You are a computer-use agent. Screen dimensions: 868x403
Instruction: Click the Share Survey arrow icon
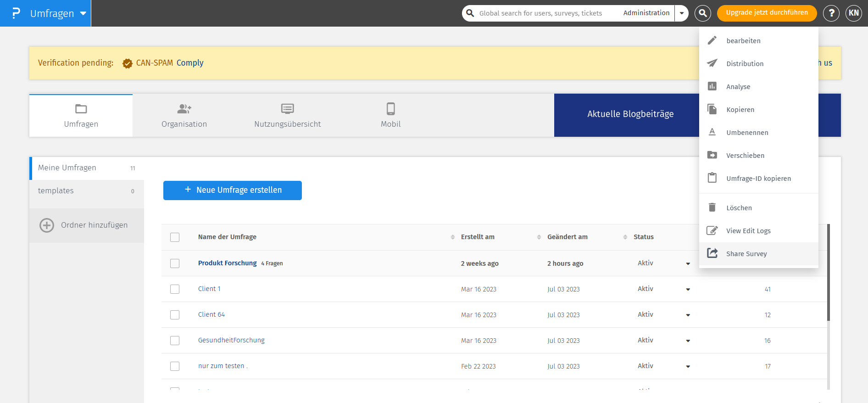(x=712, y=253)
